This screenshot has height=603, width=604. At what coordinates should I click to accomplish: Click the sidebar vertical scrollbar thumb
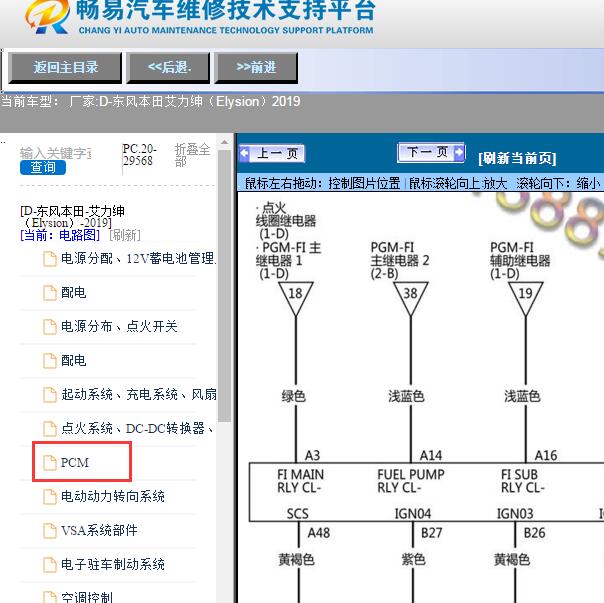[224, 286]
